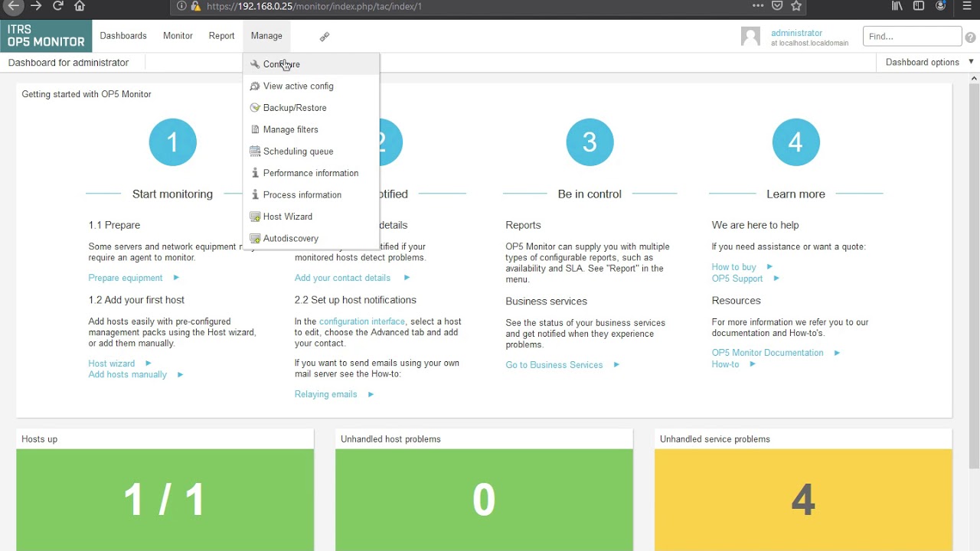Open the Dashboards menu
Screen dimensions: 980x551
(x=123, y=36)
